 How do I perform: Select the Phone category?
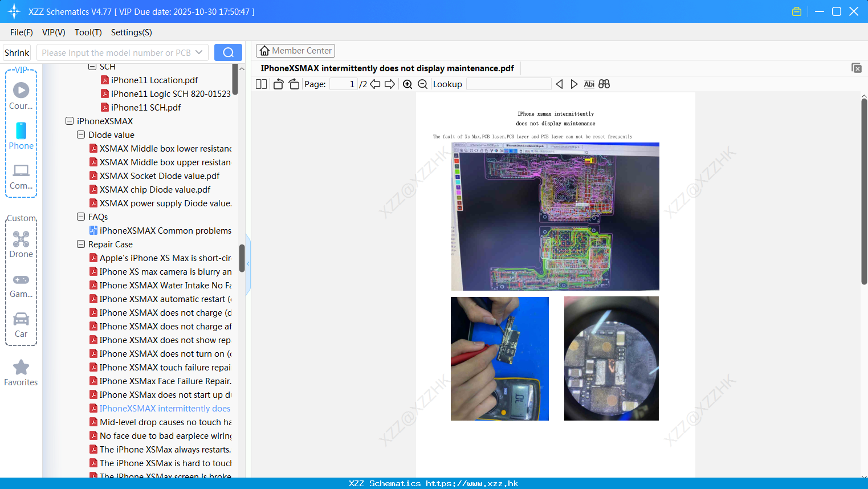[x=21, y=136]
